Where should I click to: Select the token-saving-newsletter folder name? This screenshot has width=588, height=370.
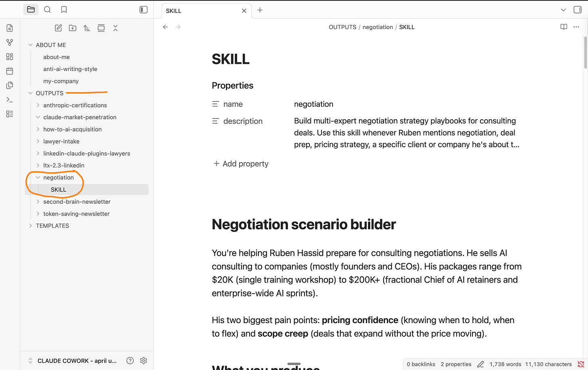tap(76, 214)
